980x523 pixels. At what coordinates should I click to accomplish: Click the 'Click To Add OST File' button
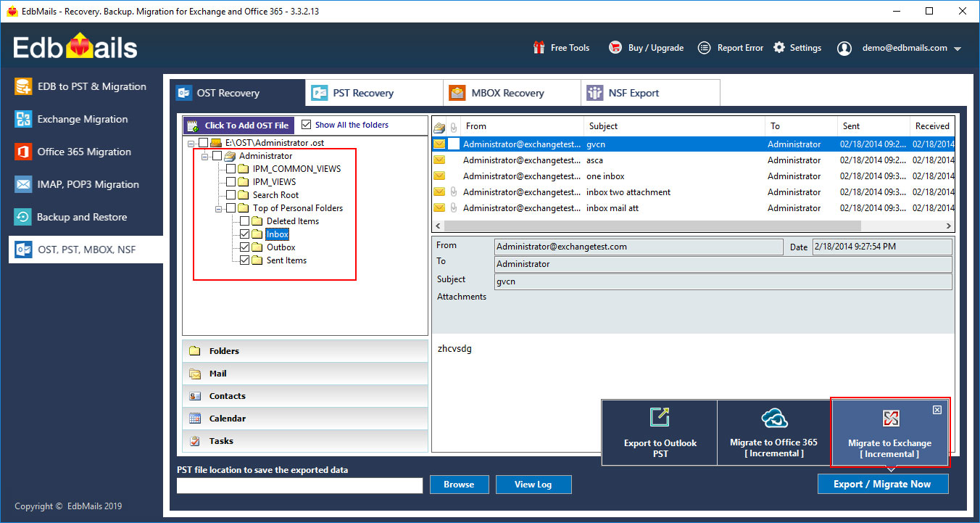(238, 125)
